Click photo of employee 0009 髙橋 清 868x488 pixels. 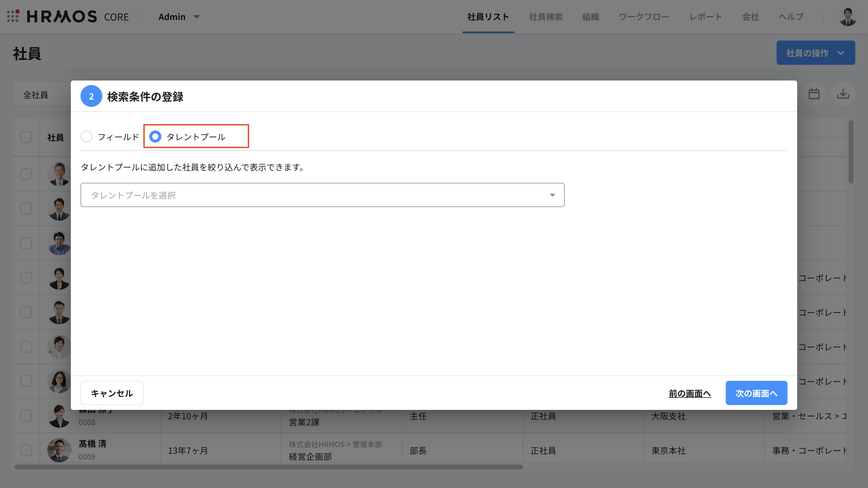(59, 450)
